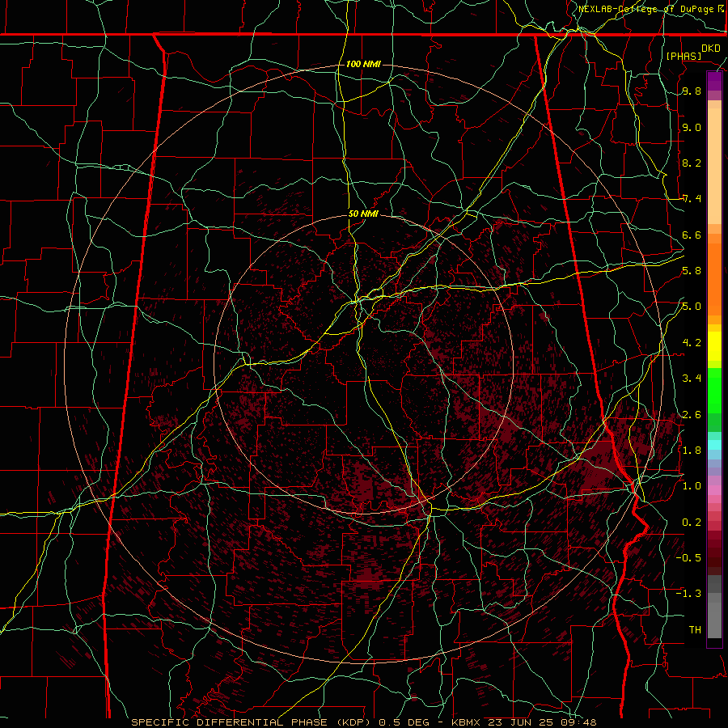The width and height of the screenshot is (728, 728).
Task: Click the [PHAS] legend label
Action: tap(684, 56)
